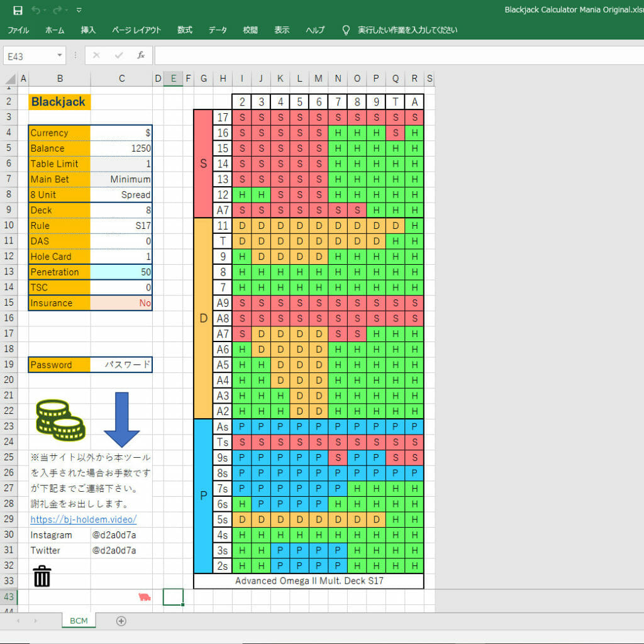
Task: Click the Save icon in Quick Access Toolbar
Action: click(x=18, y=9)
